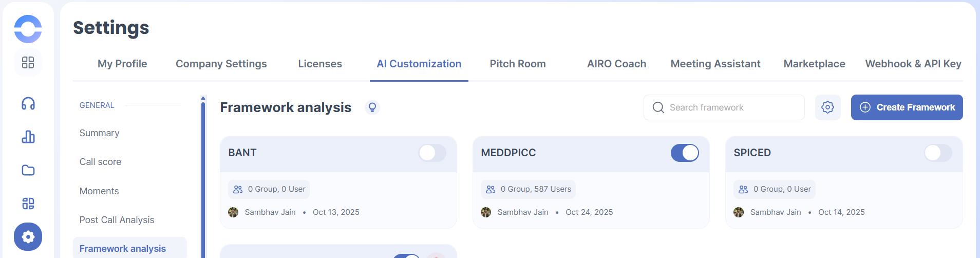Open the folder icon in the left sidebar
This screenshot has height=258, width=980.
pyautogui.click(x=28, y=170)
